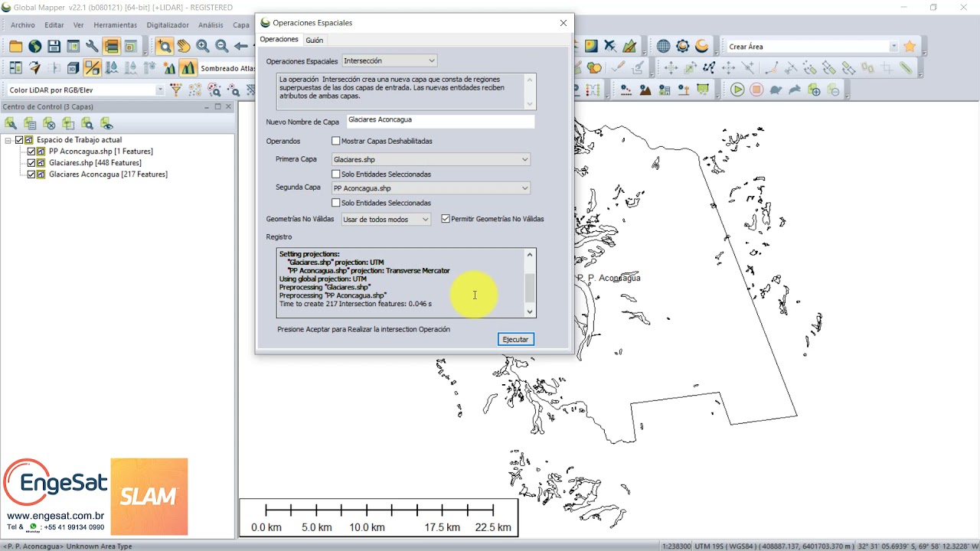Open the 3D viewer cube icon
This screenshot has height=551, width=980.
coord(73,68)
